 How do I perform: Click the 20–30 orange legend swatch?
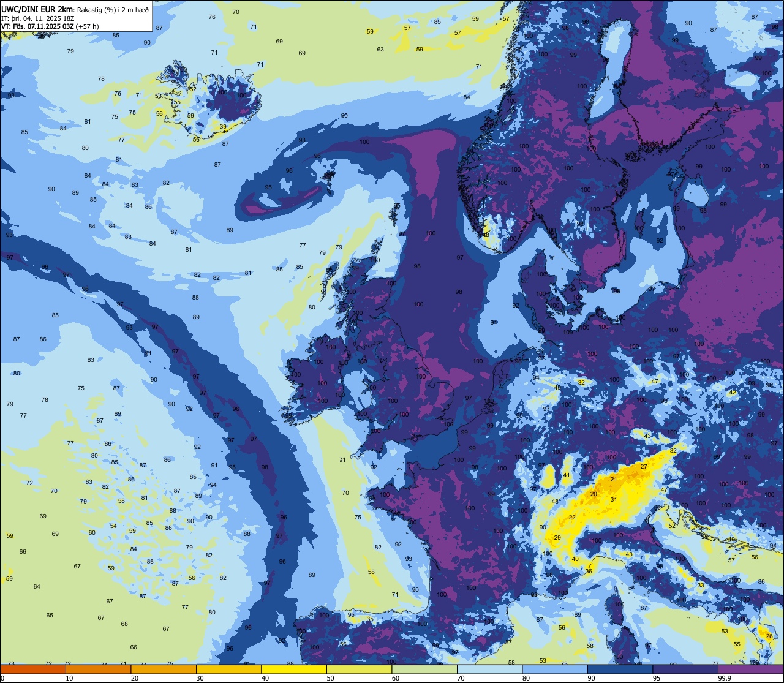(x=164, y=669)
